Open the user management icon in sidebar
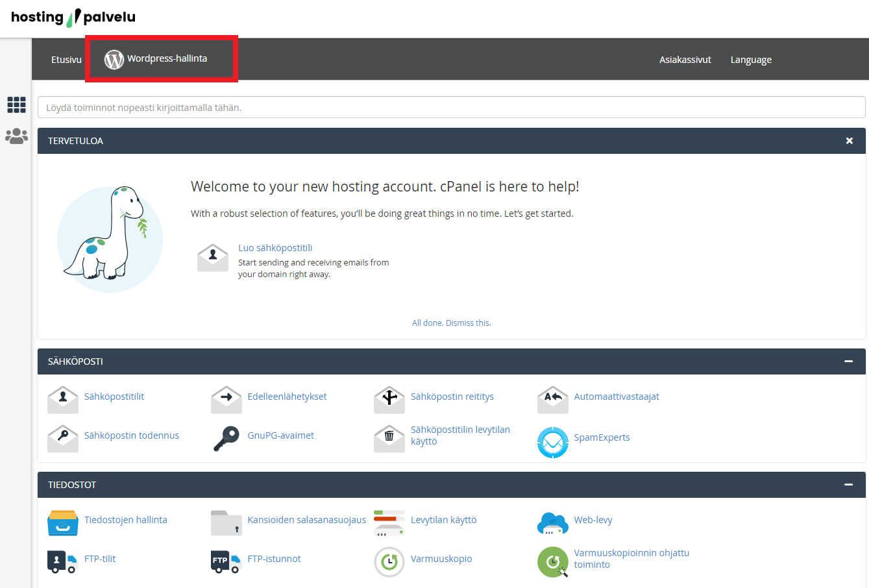Viewport: 869px width, 588px height. tap(16, 136)
